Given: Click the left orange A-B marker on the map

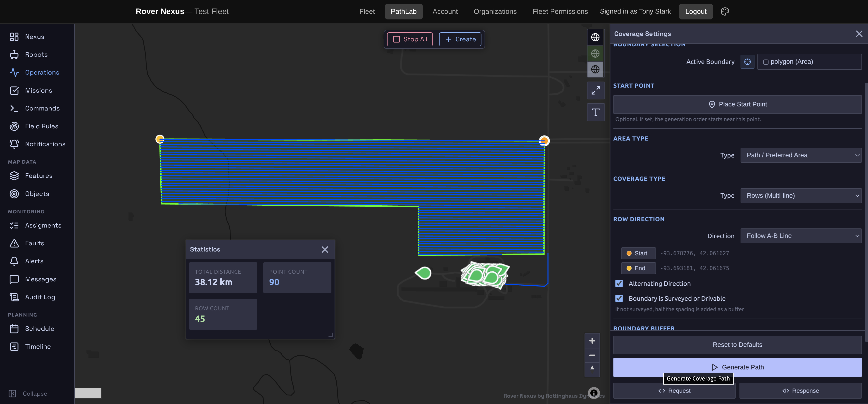Looking at the screenshot, I should (160, 139).
